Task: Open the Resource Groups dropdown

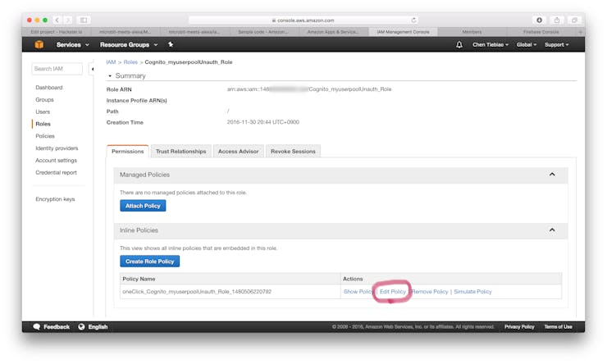Action: tap(129, 45)
